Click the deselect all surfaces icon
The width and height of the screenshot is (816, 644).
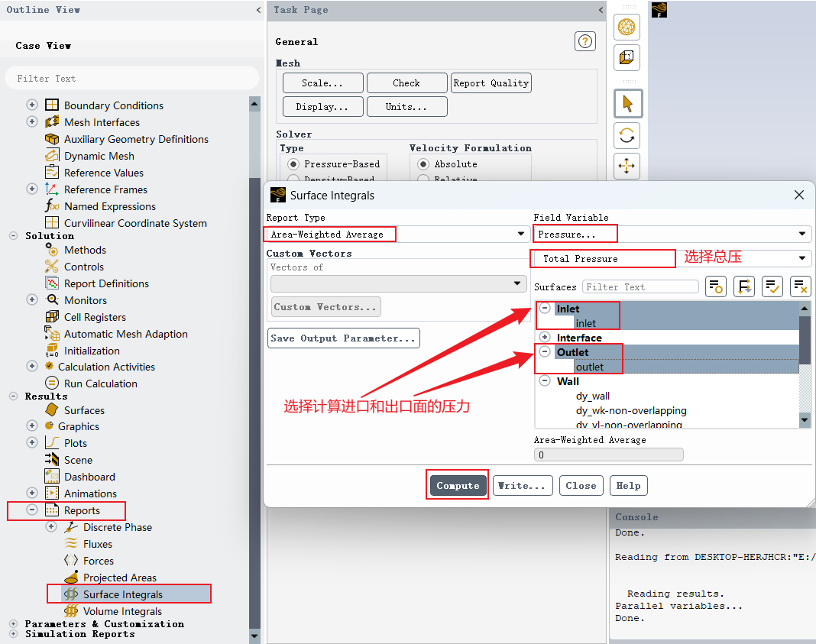coord(801,286)
